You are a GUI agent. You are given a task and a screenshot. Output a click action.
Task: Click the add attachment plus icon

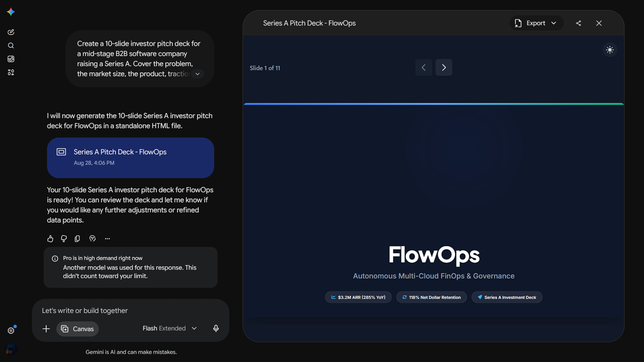click(46, 329)
